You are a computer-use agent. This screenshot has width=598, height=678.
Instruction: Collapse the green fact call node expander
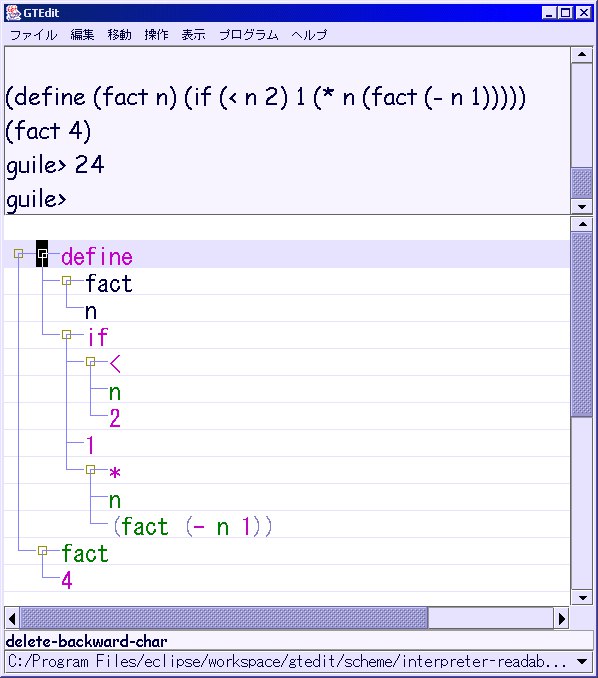click(x=42, y=550)
